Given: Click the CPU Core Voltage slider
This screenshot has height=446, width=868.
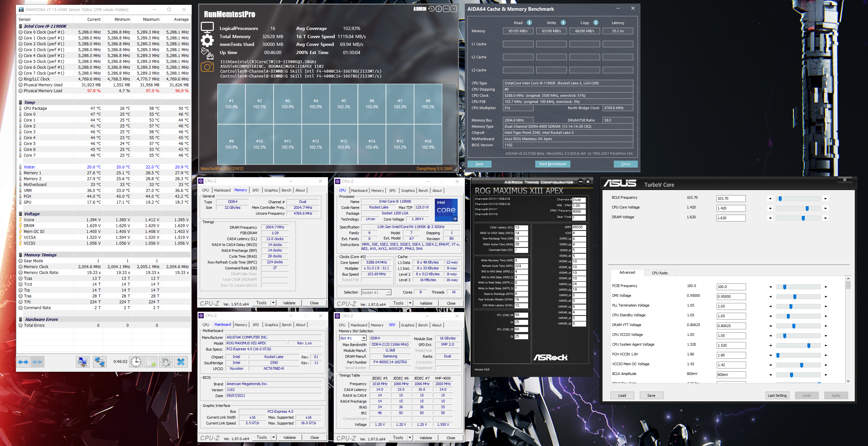Looking at the screenshot, I should point(798,209).
